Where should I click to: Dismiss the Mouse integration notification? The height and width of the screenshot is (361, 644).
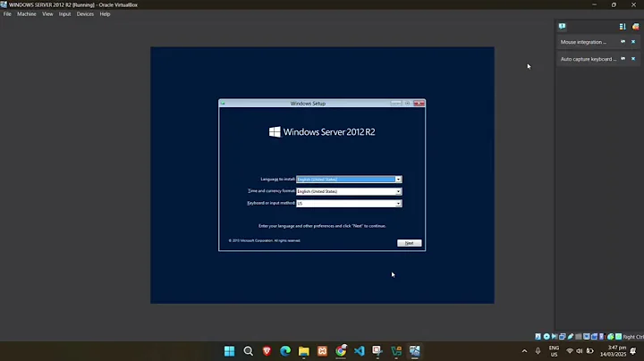click(633, 42)
